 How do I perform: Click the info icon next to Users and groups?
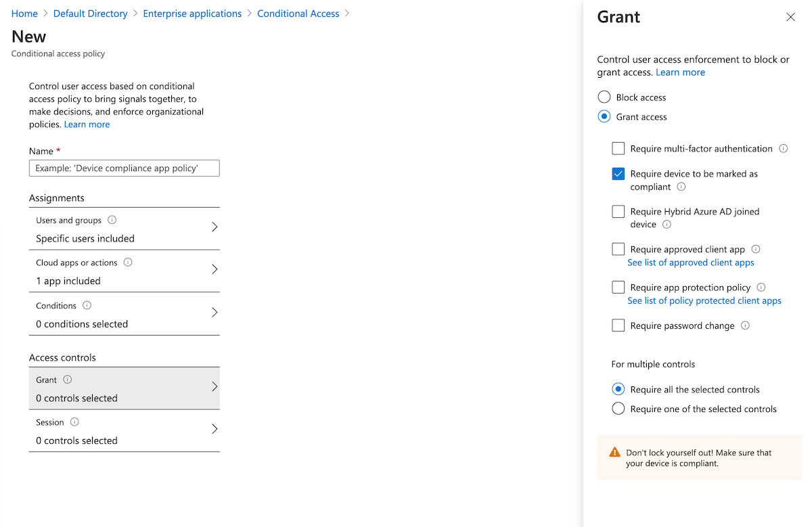tap(111, 220)
